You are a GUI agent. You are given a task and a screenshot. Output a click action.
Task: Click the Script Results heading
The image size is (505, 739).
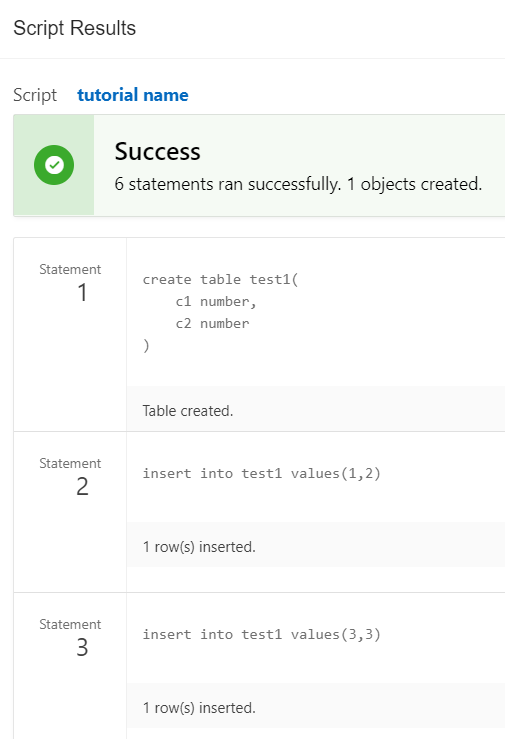(74, 28)
